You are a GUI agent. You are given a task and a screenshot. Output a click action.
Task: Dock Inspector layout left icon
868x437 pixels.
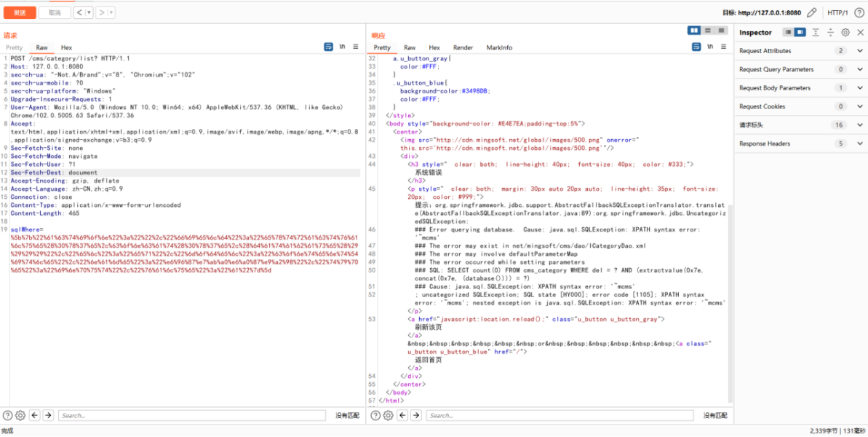pos(788,33)
